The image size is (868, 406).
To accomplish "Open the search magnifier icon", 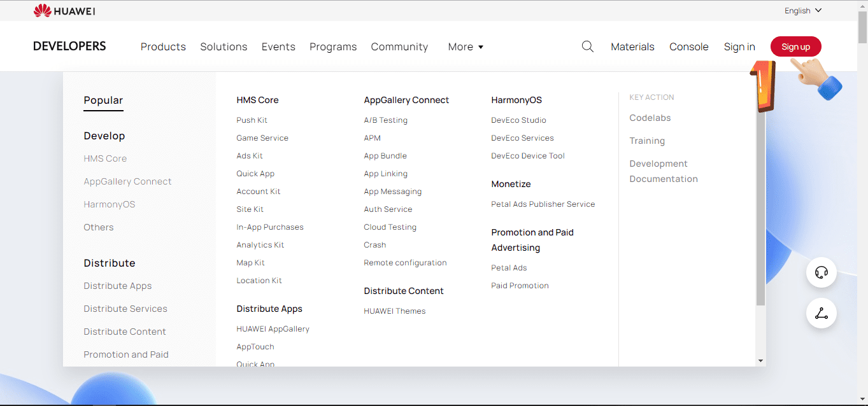I will click(x=588, y=46).
